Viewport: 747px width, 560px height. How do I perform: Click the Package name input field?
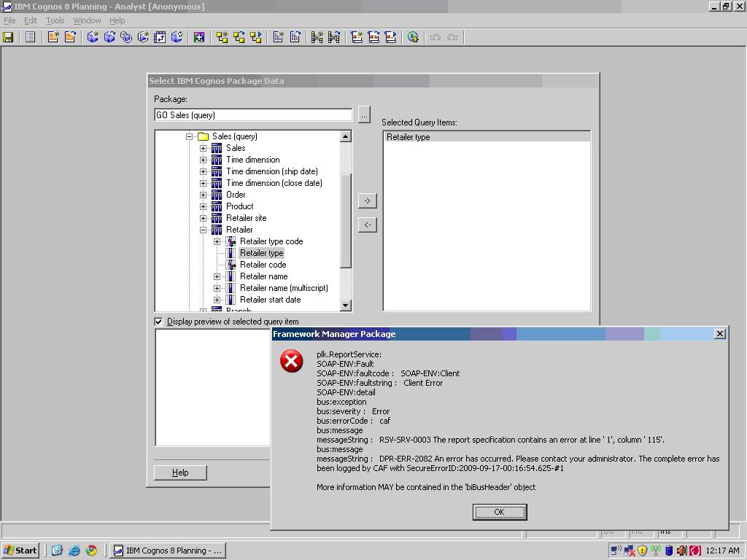pos(253,114)
